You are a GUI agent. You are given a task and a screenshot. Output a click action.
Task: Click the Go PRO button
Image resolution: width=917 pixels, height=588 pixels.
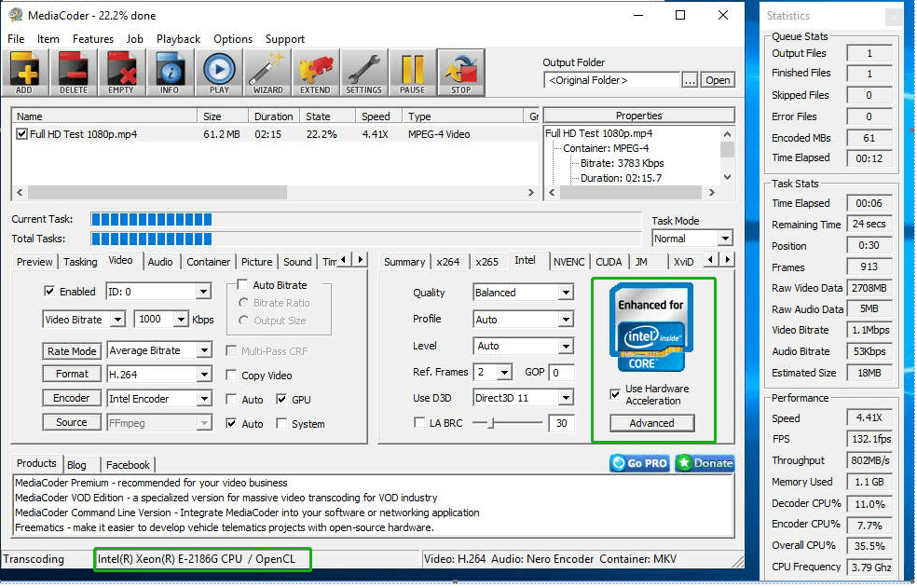tap(639, 464)
